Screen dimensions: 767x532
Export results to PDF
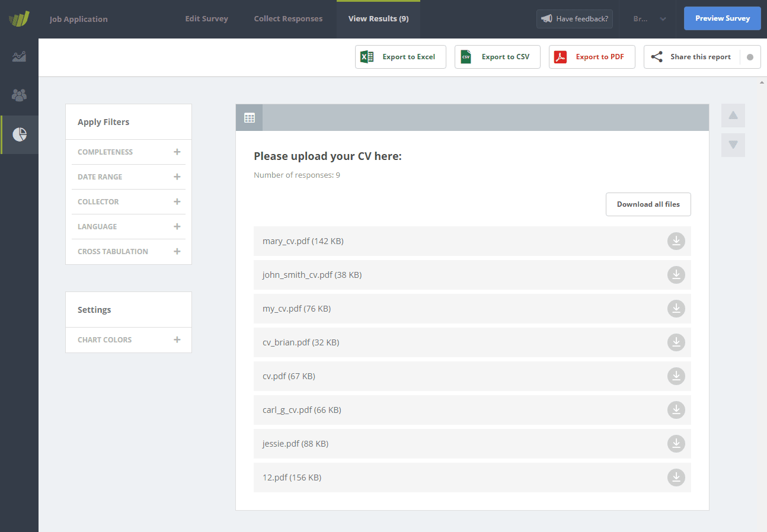click(x=592, y=57)
